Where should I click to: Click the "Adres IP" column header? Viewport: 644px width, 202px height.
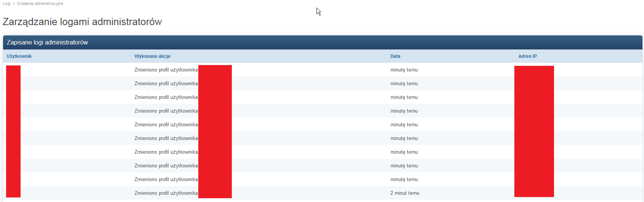[x=527, y=56]
